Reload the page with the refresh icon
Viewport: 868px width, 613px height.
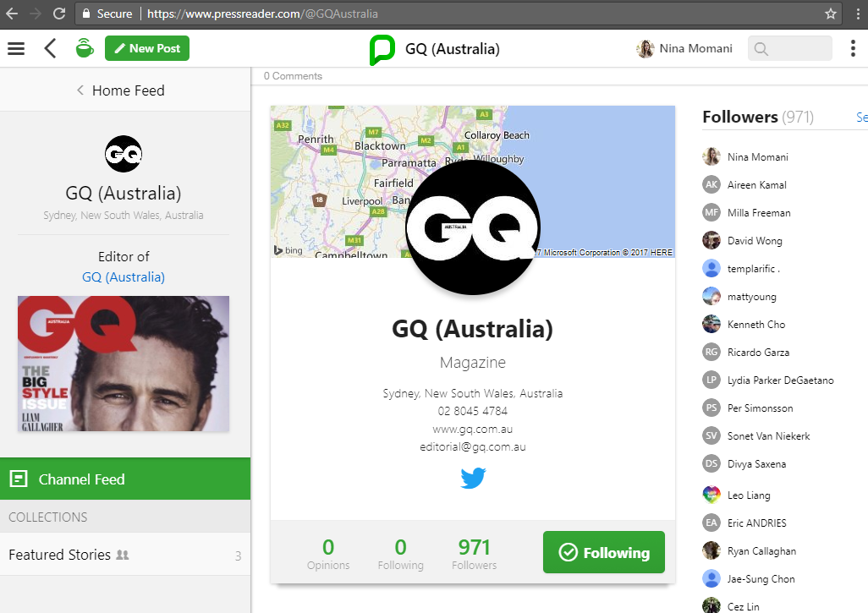[x=59, y=14]
